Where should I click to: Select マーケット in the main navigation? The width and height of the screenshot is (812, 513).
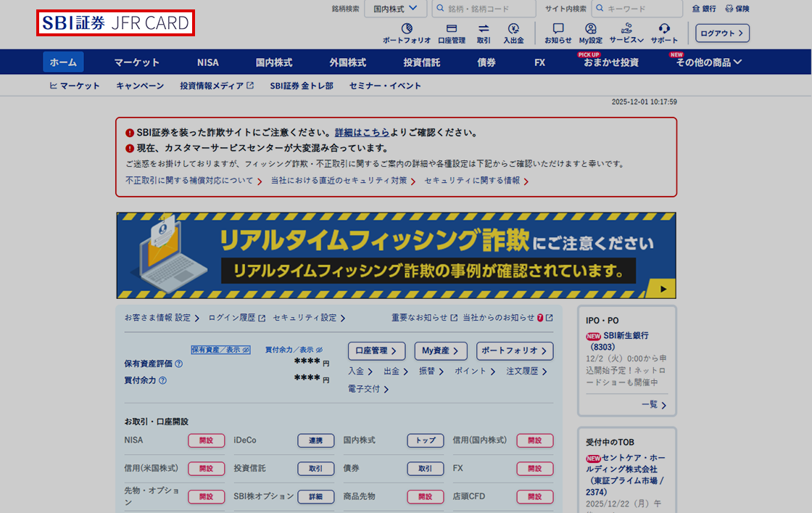tap(137, 62)
